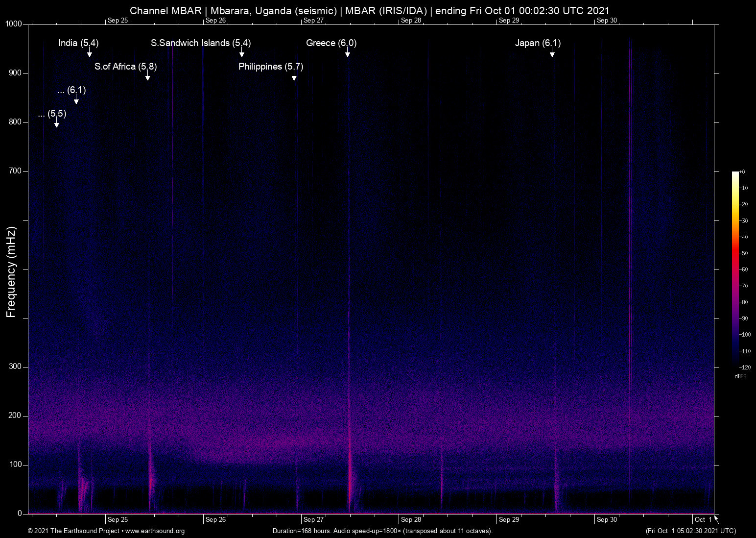This screenshot has width=756, height=538.
Task: Select the Greece (6.0) annotation arrow
Action: click(348, 55)
